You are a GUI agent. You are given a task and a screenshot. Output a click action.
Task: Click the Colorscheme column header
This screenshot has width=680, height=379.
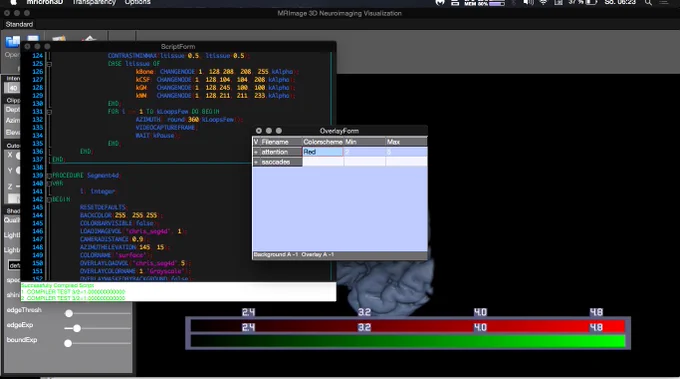coord(323,142)
